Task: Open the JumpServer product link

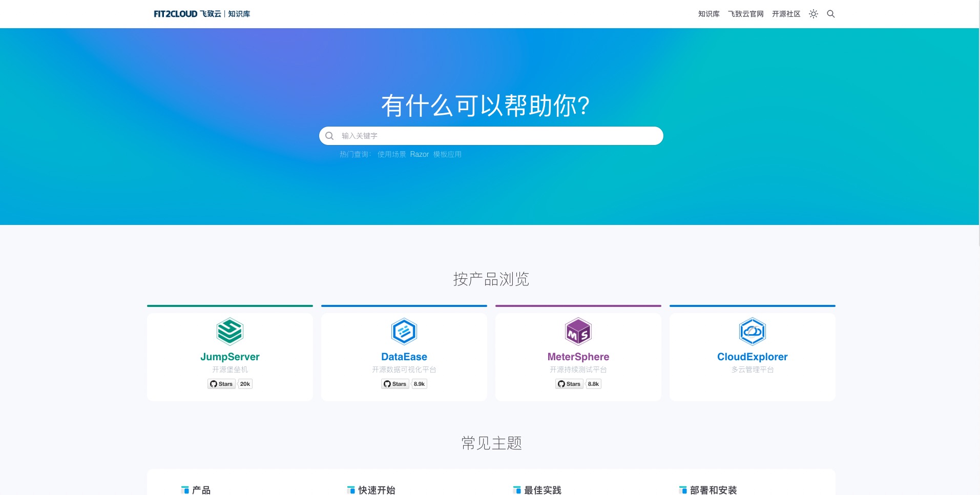Action: point(230,357)
